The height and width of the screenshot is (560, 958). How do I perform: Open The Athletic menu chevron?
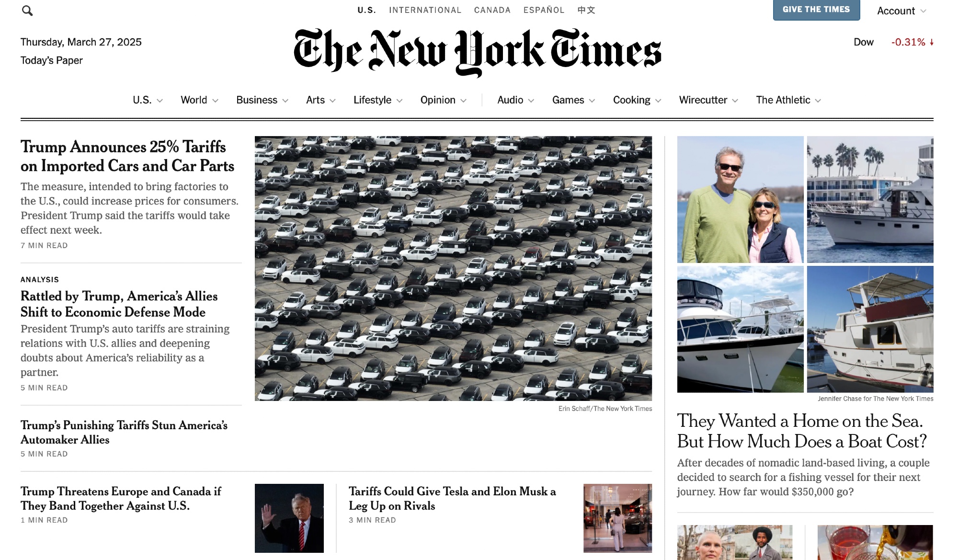point(818,101)
